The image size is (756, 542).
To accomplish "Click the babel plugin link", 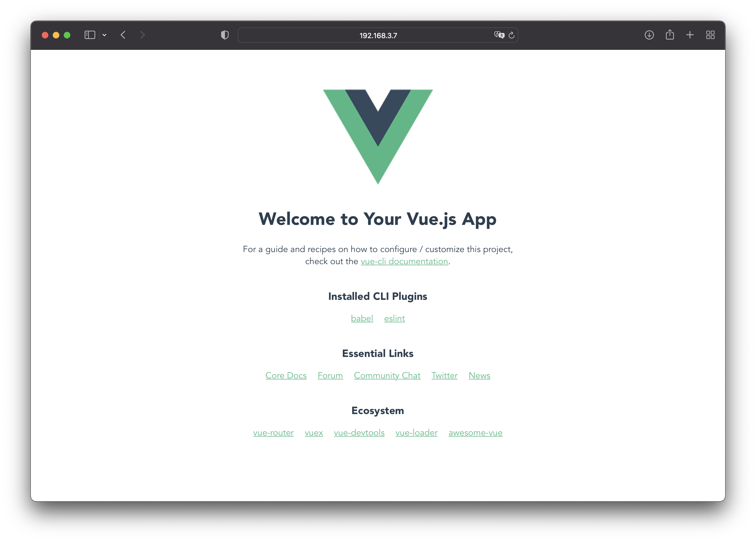I will (362, 318).
